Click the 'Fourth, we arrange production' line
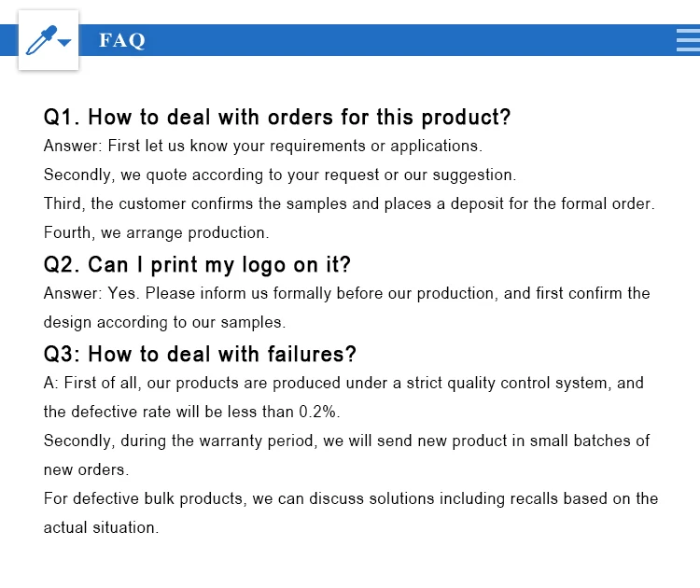This screenshot has width=700, height=588. [x=156, y=232]
